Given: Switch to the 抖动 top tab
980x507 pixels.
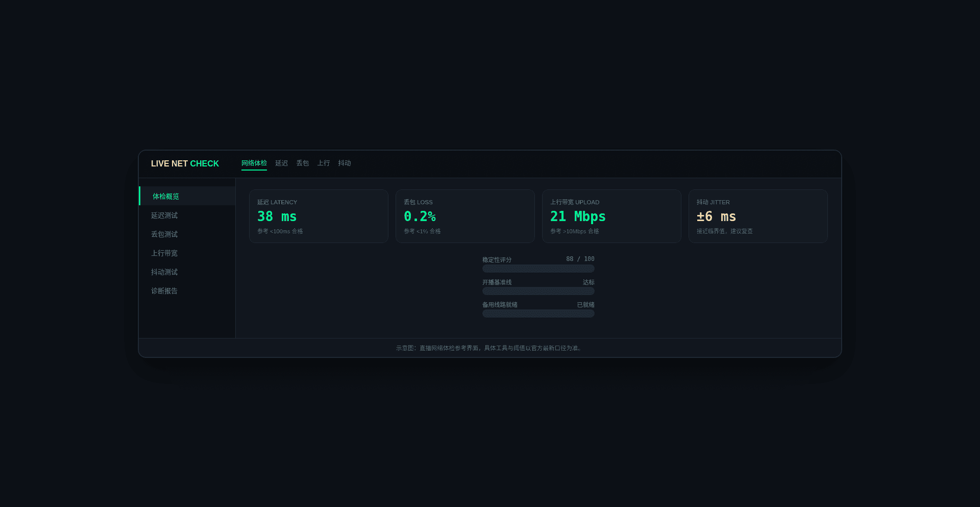Looking at the screenshot, I should 344,163.
